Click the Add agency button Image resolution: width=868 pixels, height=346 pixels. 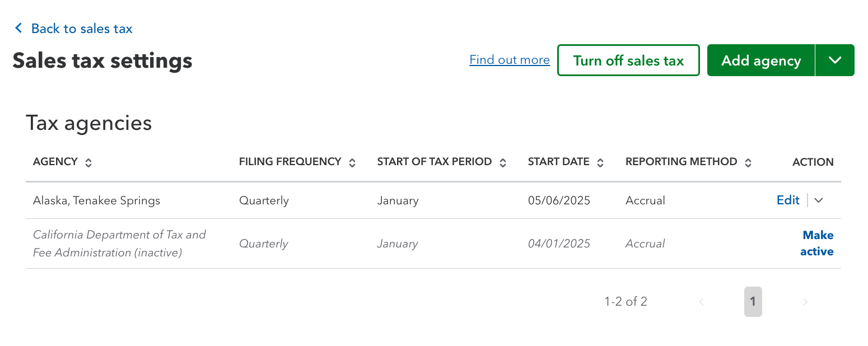coord(760,60)
